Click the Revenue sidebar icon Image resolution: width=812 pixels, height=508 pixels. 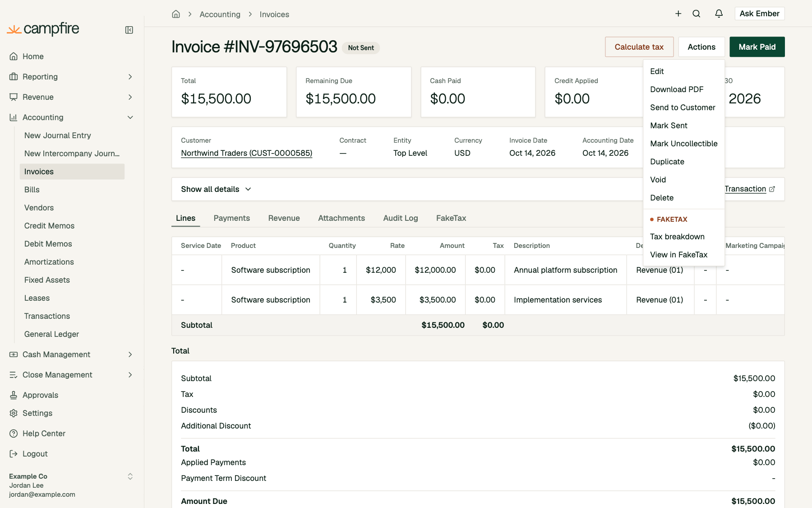coord(14,97)
